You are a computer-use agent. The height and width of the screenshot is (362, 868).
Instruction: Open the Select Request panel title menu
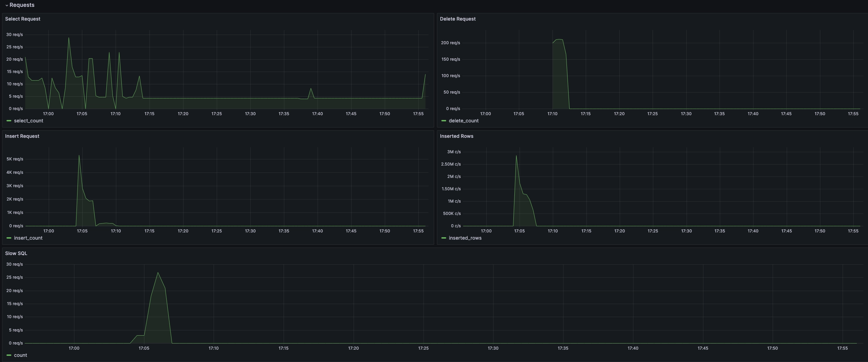(x=23, y=19)
